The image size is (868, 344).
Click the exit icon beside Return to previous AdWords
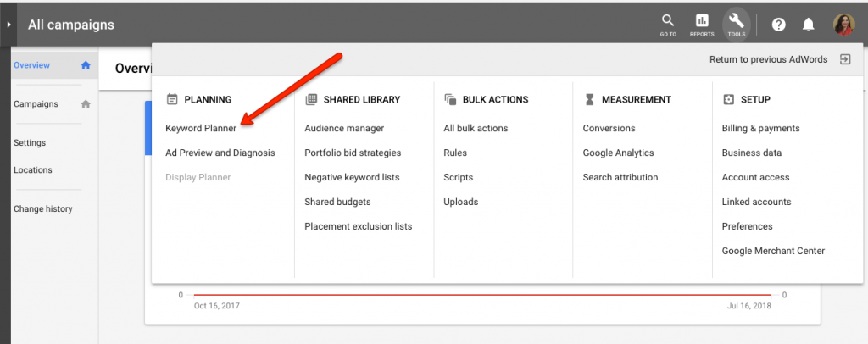click(845, 59)
